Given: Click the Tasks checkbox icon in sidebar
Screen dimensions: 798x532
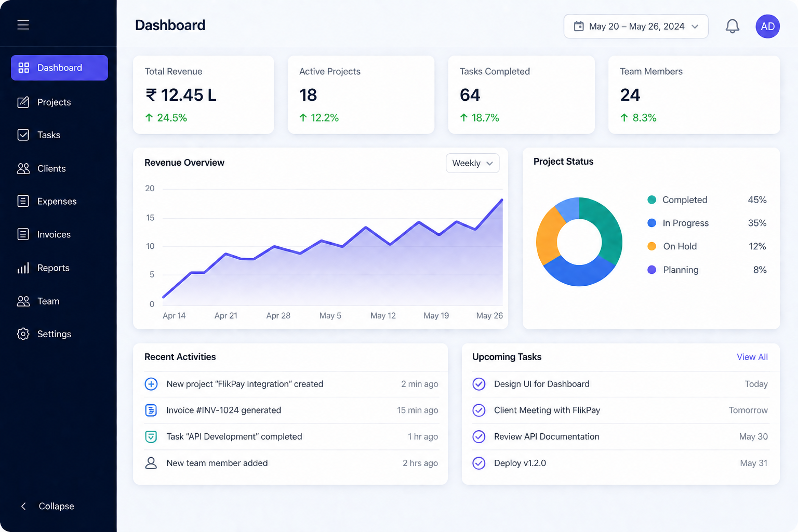Looking at the screenshot, I should [x=23, y=135].
